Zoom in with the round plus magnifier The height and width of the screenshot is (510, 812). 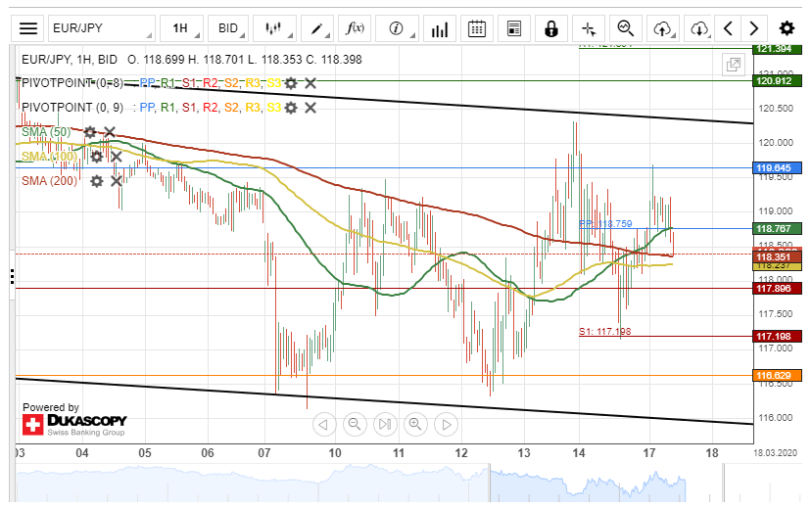[416, 425]
